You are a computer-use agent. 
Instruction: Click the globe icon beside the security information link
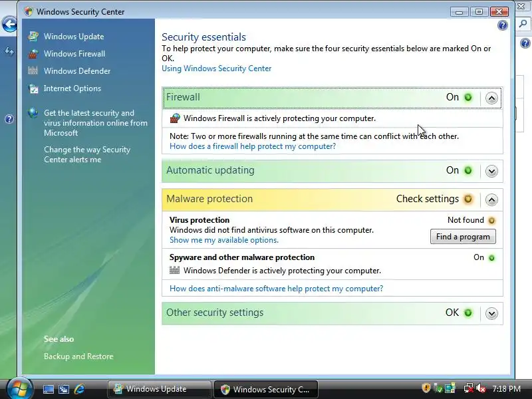coord(33,112)
